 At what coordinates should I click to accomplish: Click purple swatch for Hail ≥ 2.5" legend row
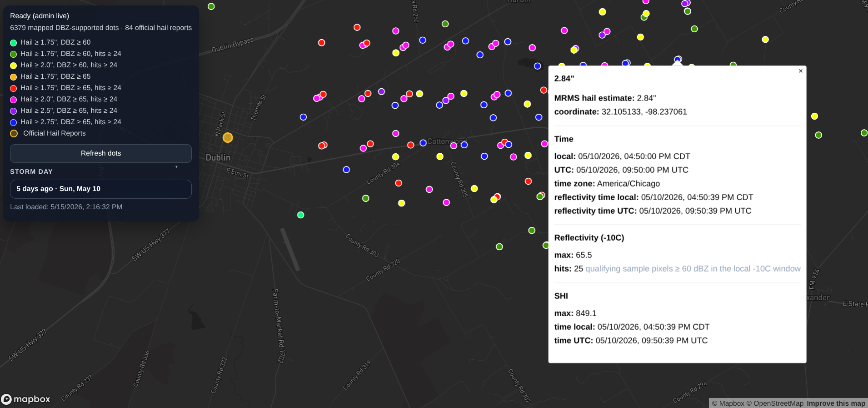14,111
